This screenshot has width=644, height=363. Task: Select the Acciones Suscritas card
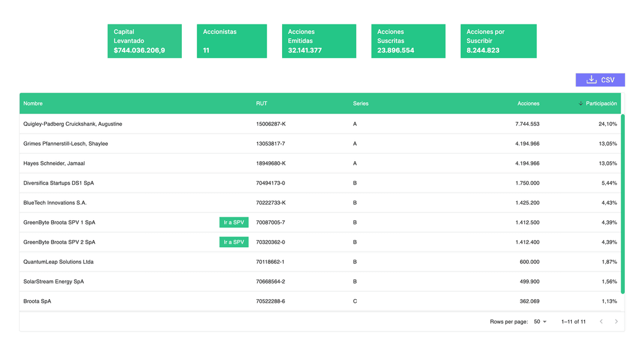[x=408, y=41]
